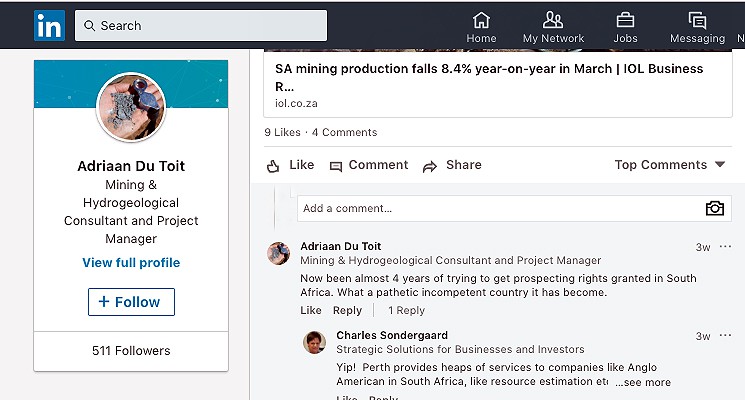745x400 pixels.
Task: Expand Charles's reply with see more
Action: (643, 382)
